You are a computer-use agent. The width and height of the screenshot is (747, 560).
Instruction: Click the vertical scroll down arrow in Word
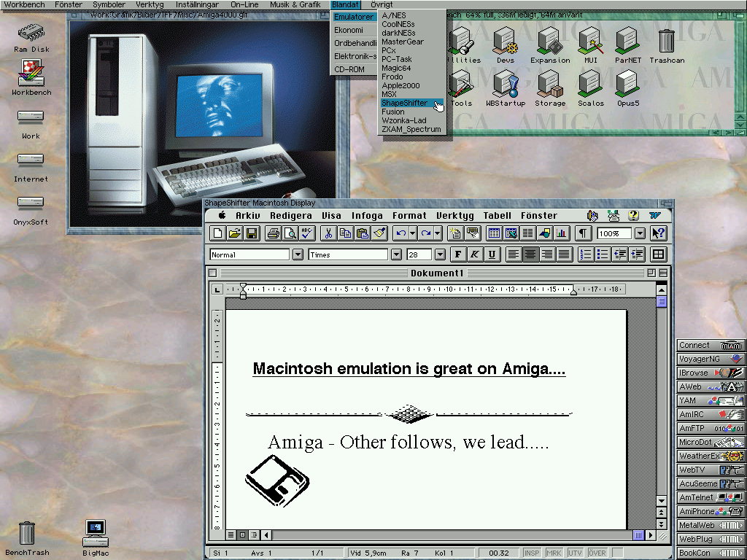click(661, 501)
